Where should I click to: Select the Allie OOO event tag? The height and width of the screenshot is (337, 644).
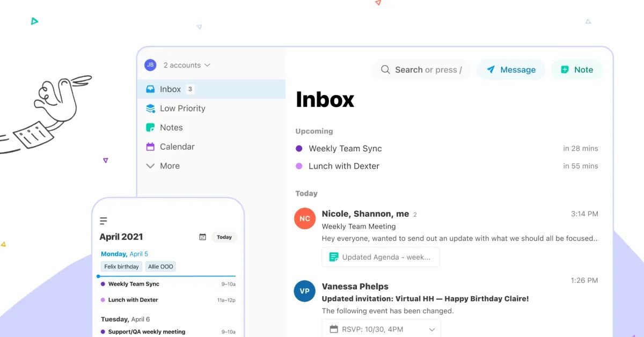160,266
